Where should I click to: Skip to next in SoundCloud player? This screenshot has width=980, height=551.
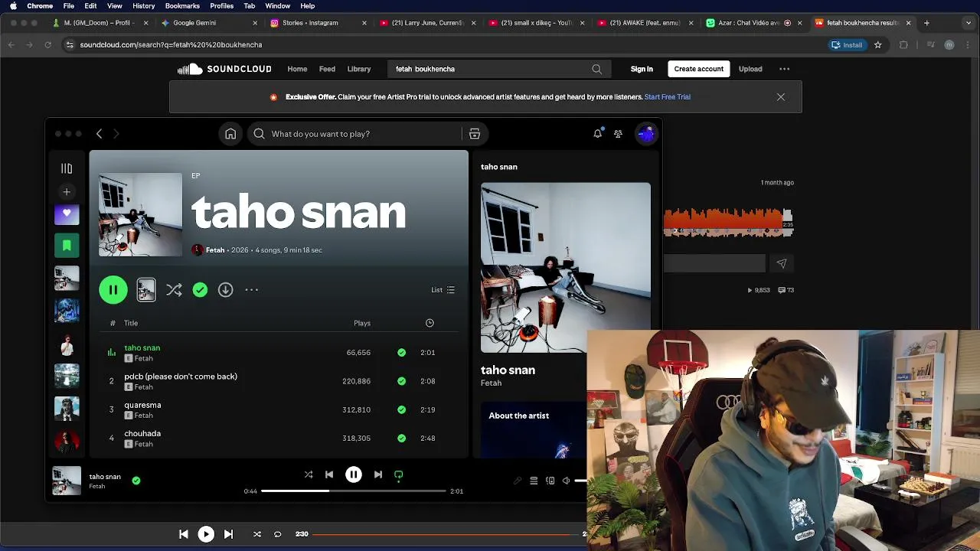coord(228,534)
